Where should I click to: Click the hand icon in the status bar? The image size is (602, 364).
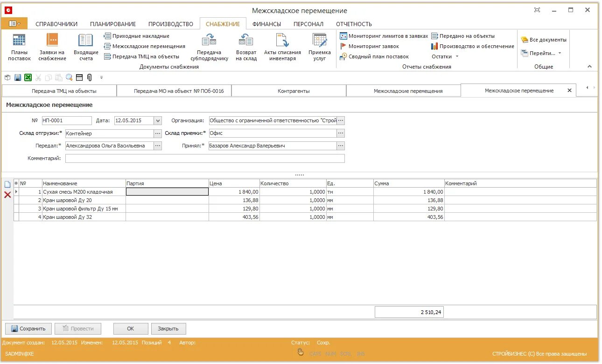click(301, 353)
